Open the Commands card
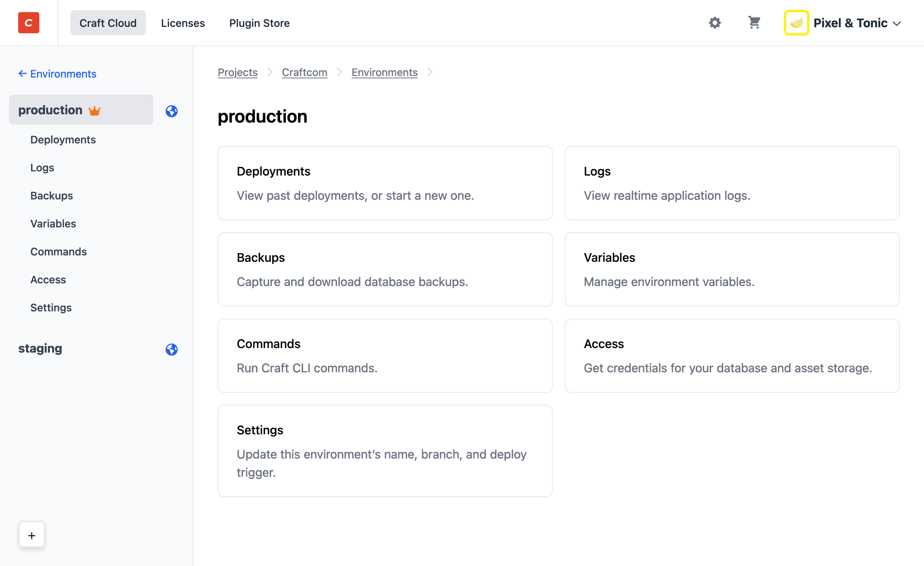Viewport: 924px width, 566px height. coord(385,356)
